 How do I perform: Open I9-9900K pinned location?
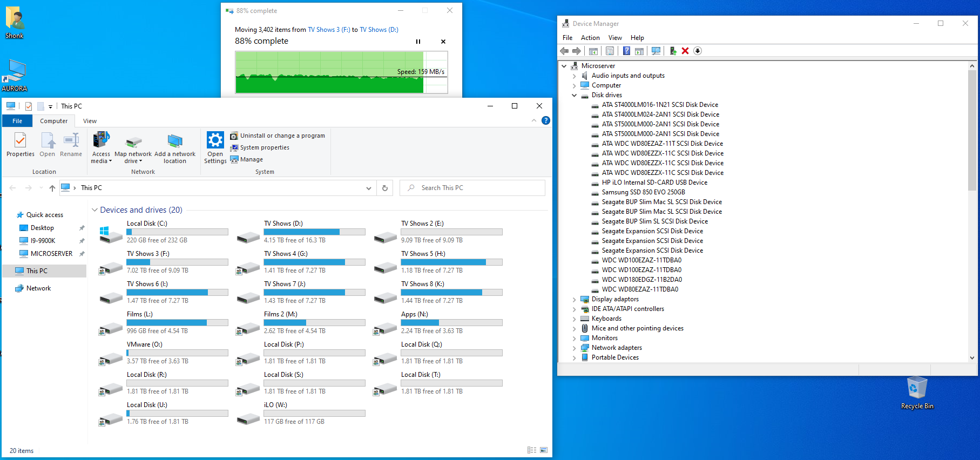pos(43,241)
